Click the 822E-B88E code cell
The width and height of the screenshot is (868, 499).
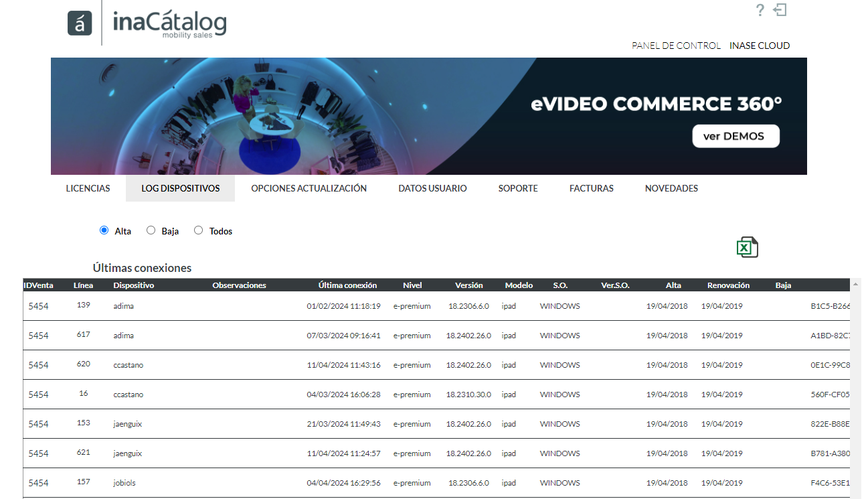click(831, 424)
